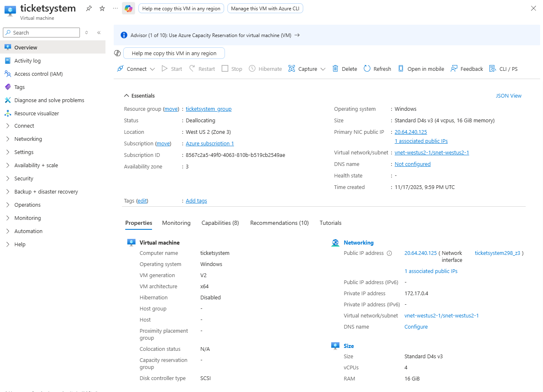The height and width of the screenshot is (392, 543).
Task: Expand the Security sidebar section
Action: 8,178
